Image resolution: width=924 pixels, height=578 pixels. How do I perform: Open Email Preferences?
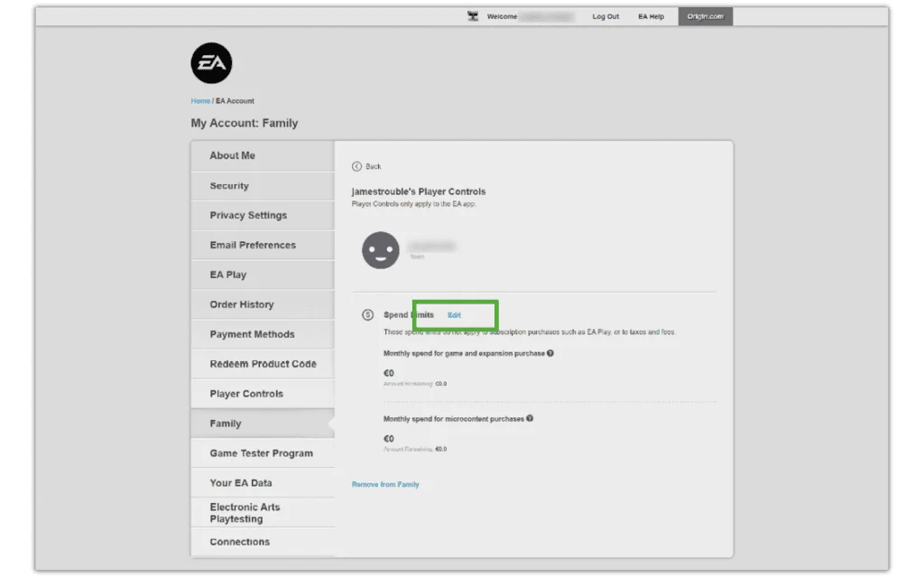click(x=263, y=246)
